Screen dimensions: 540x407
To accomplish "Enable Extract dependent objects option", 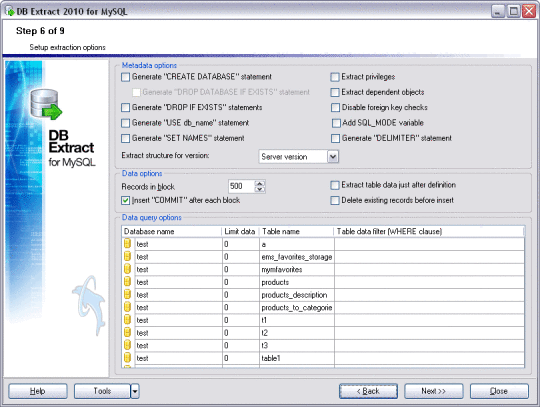I will [335, 92].
